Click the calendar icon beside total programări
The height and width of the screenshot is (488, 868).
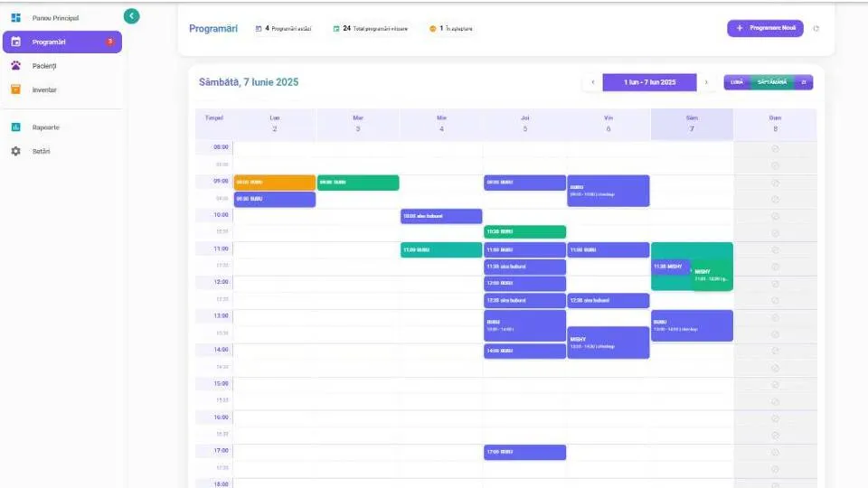(336, 29)
